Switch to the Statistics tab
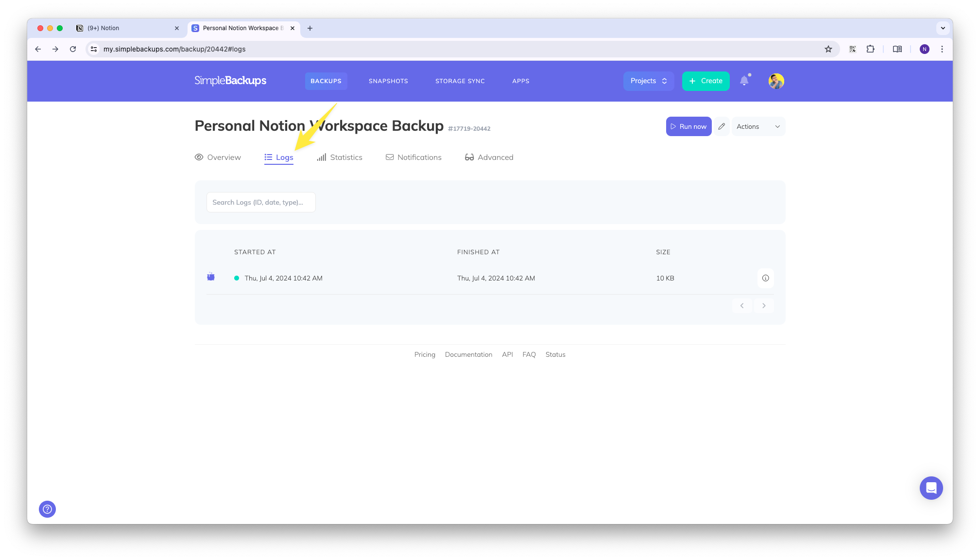Screen dimensions: 980x560 [x=345, y=157]
